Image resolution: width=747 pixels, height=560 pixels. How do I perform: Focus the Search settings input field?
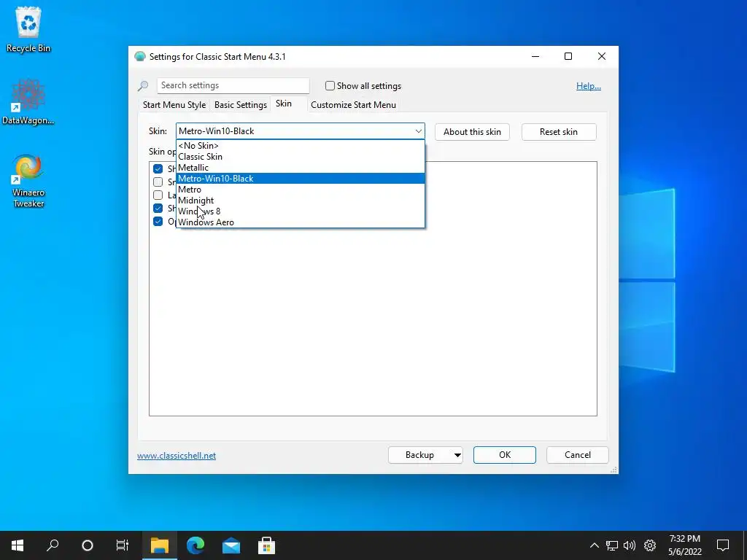tap(233, 86)
